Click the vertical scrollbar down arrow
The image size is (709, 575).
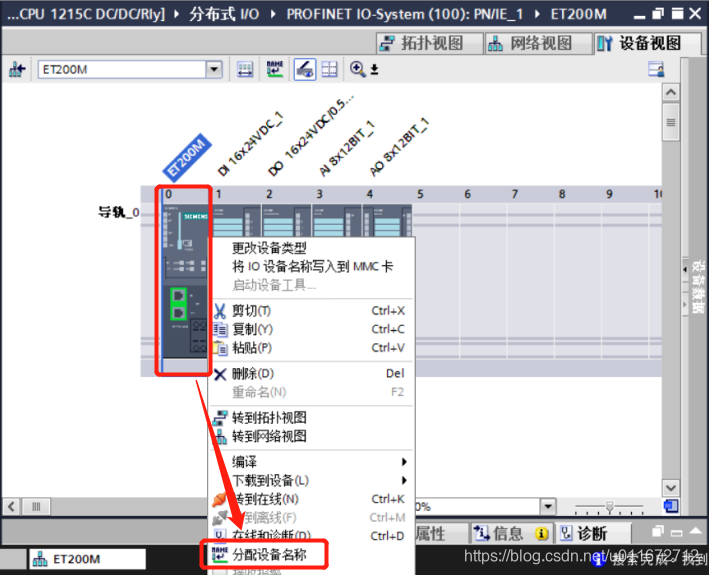click(x=671, y=488)
